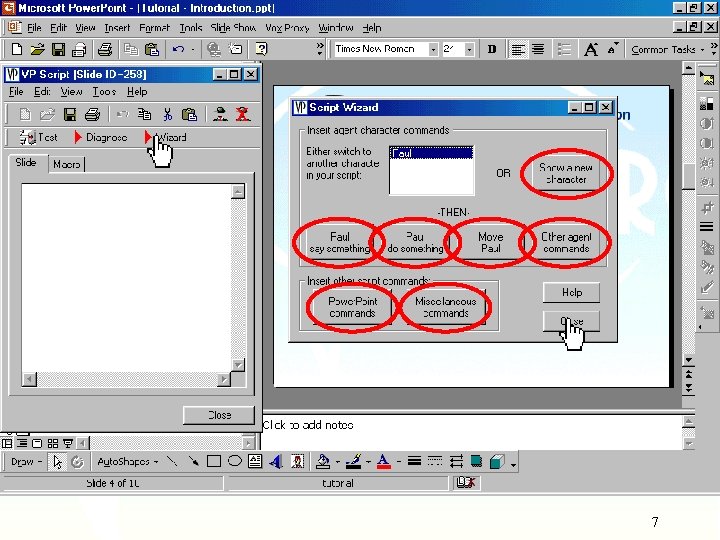Select Slide tab in VP Script
The height and width of the screenshot is (540, 720).
[26, 163]
